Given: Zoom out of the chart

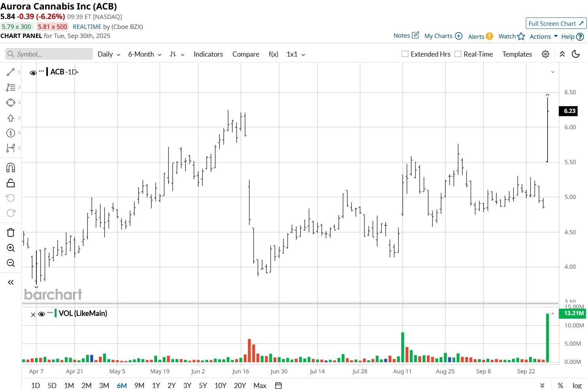Looking at the screenshot, I should (x=11, y=263).
